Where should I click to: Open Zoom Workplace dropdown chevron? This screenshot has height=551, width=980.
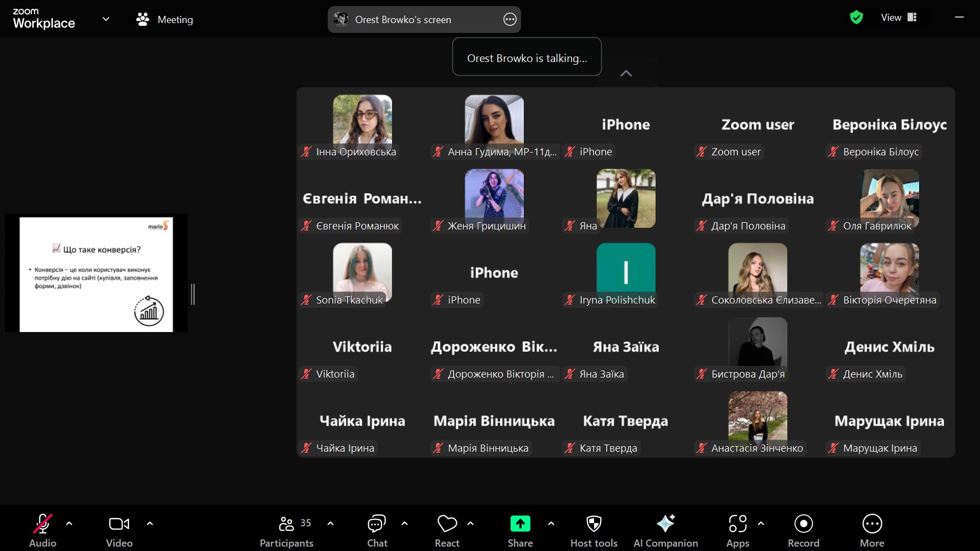[x=106, y=19]
